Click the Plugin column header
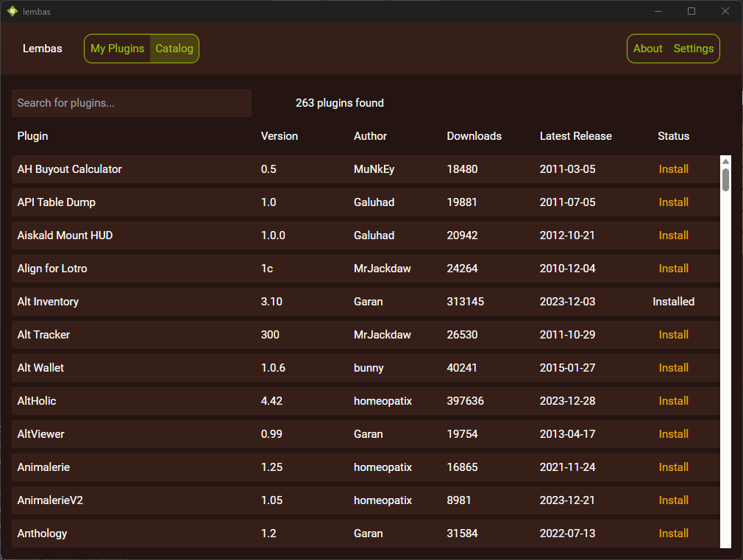 pos(32,136)
